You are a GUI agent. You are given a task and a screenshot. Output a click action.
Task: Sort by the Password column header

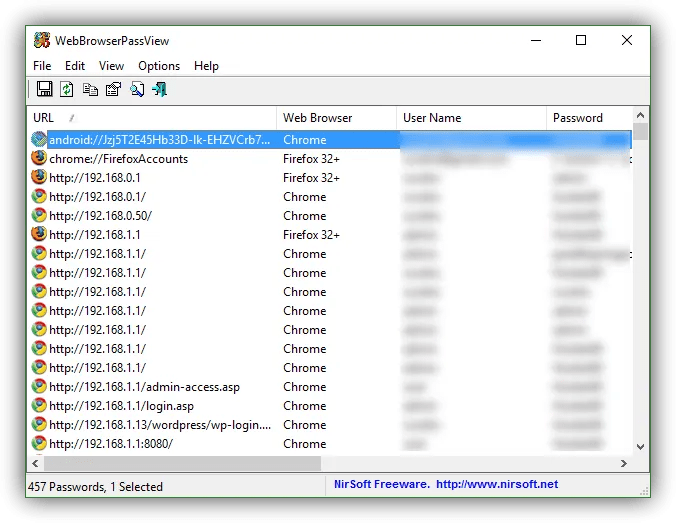tap(589, 118)
